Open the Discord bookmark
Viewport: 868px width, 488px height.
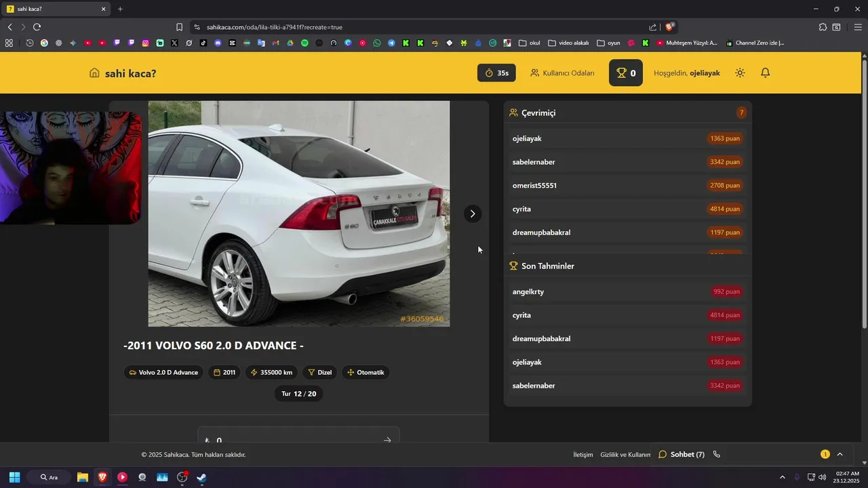coord(218,43)
